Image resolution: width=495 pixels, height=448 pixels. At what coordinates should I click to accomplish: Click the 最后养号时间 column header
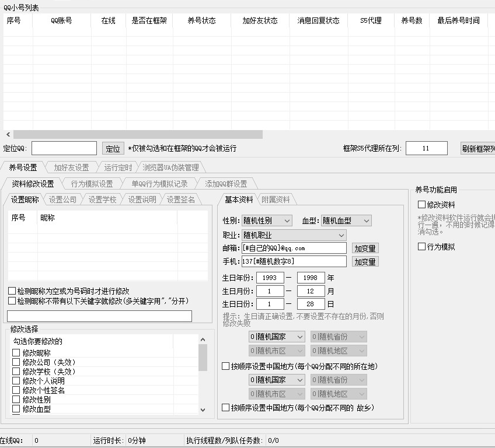[x=459, y=21]
